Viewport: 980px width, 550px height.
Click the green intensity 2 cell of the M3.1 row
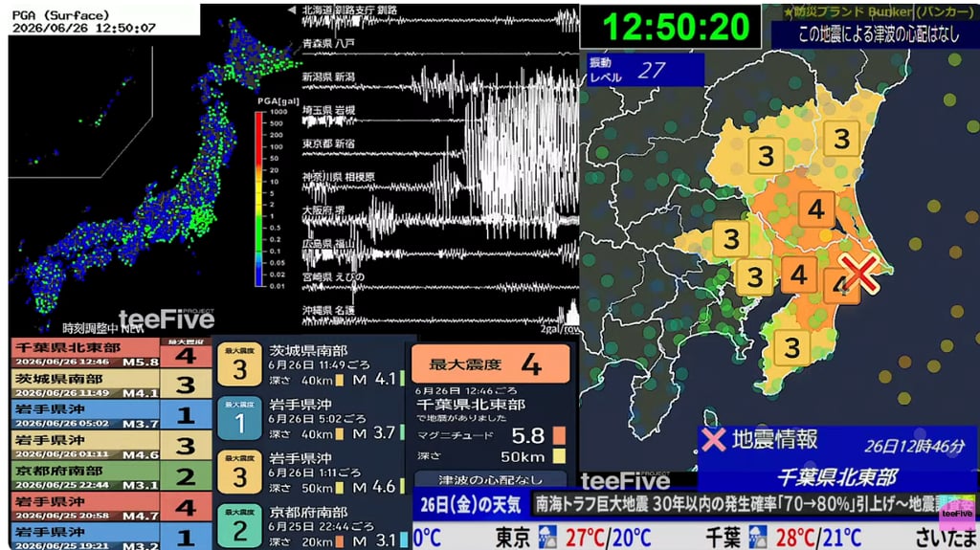(186, 477)
